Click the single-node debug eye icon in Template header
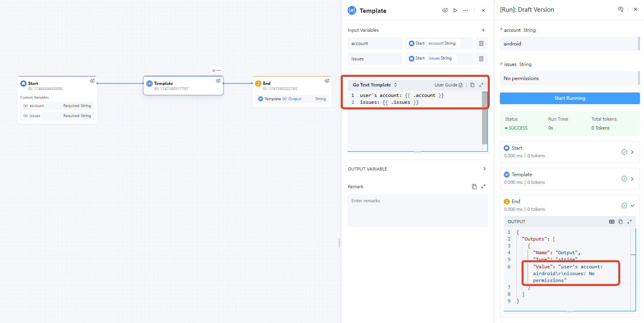The height and width of the screenshot is (323, 644). [445, 10]
